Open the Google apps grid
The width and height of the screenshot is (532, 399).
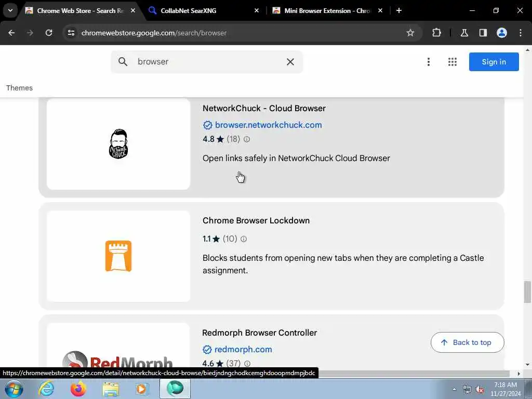point(453,62)
